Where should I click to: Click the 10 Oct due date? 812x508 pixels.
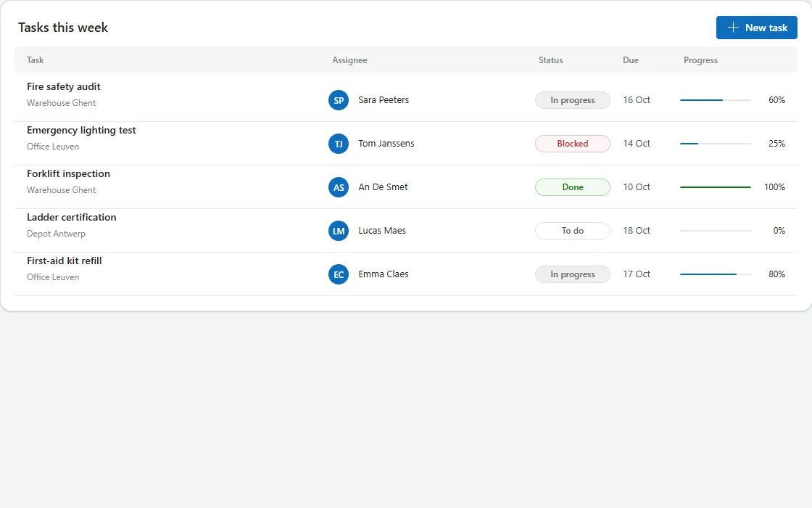coord(637,187)
